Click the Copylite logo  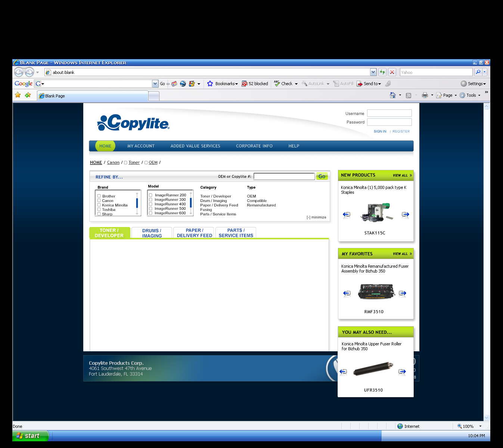[x=133, y=122]
